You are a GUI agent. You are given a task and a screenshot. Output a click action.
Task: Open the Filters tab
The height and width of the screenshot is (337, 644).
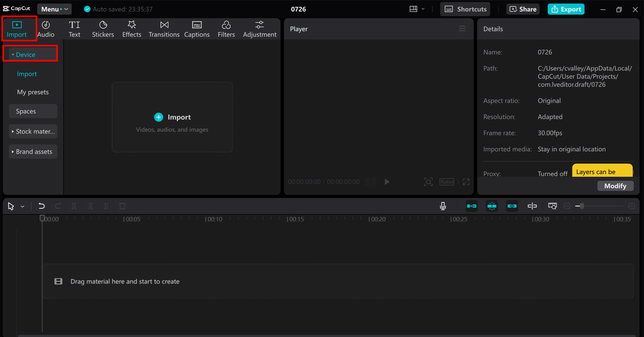tap(226, 29)
